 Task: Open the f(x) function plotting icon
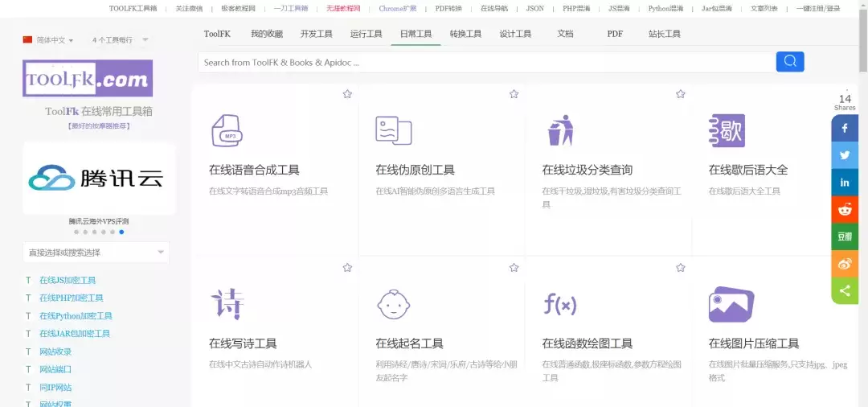pyautogui.click(x=559, y=305)
